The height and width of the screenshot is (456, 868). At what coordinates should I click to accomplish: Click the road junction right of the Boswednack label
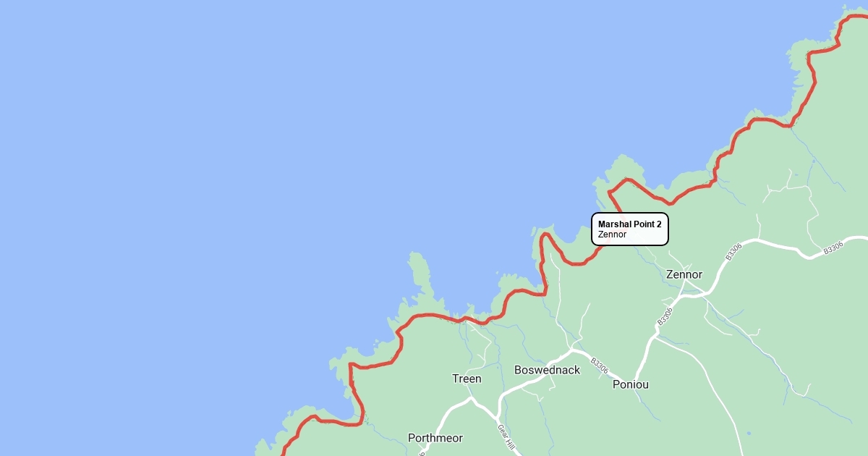[572, 350]
